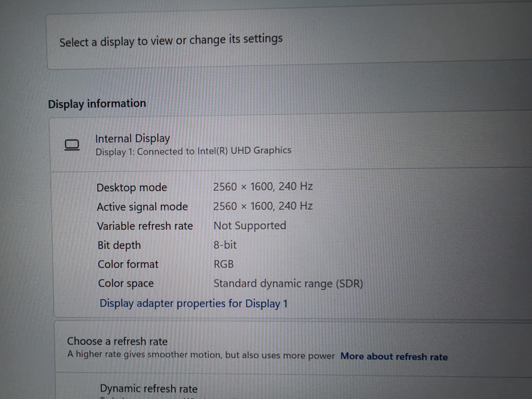Click the Color space label
532x399 pixels.
click(x=126, y=284)
